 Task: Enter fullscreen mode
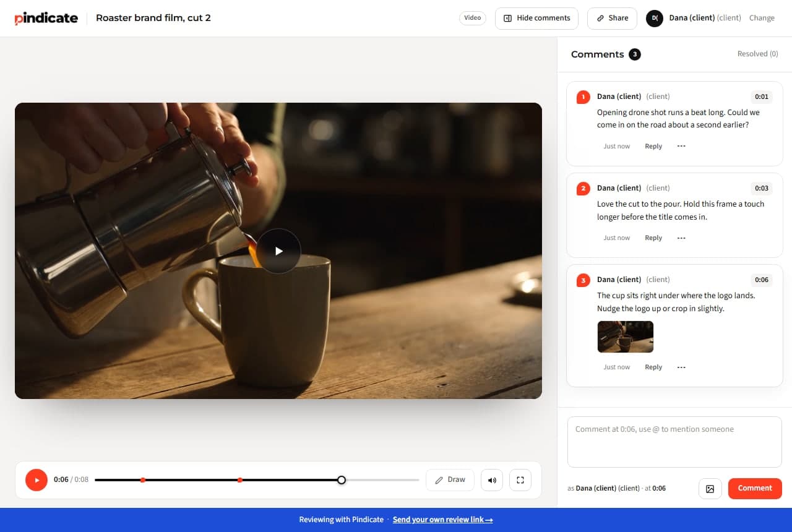pyautogui.click(x=520, y=480)
